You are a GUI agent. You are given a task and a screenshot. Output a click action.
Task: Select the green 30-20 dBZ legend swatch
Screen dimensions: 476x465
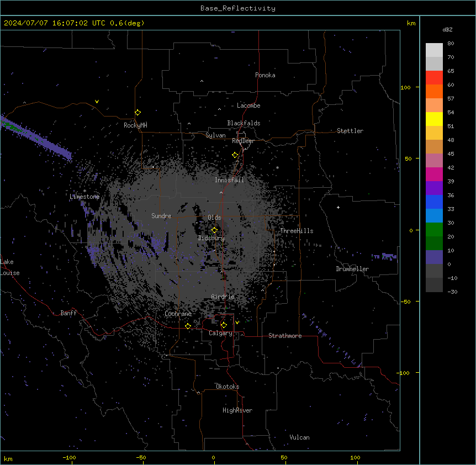(x=434, y=230)
